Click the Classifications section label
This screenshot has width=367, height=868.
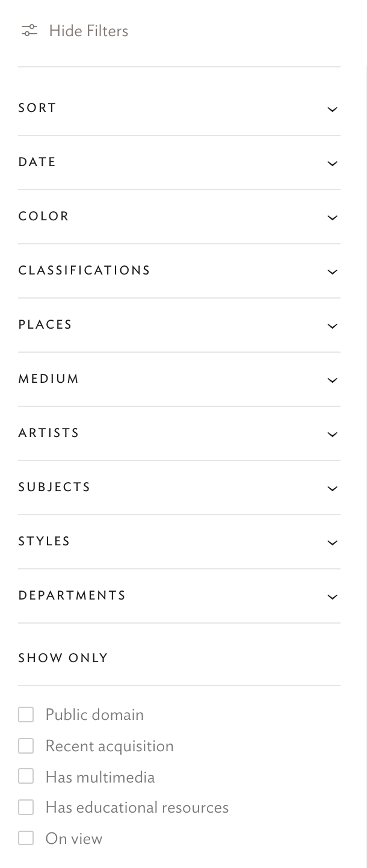84,270
